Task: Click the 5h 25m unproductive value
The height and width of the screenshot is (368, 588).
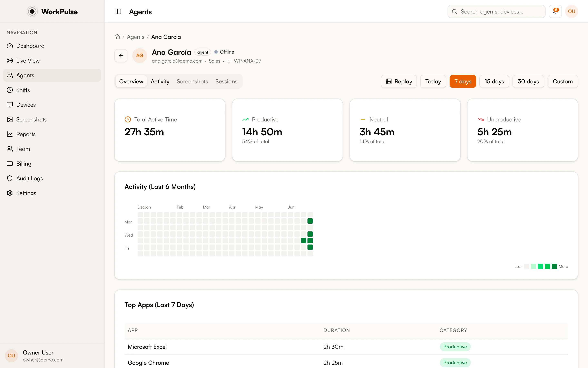Action: coord(494,132)
